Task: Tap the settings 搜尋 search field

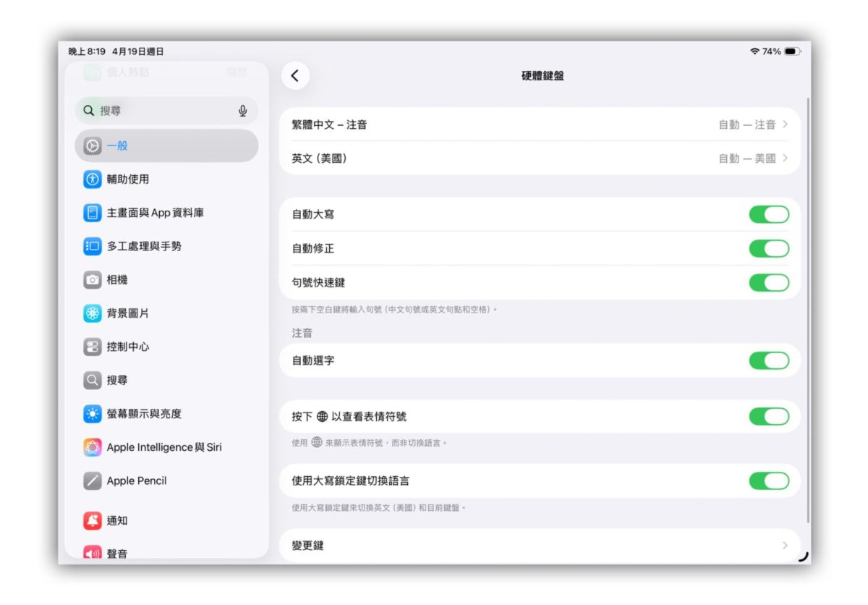Action: [166, 111]
